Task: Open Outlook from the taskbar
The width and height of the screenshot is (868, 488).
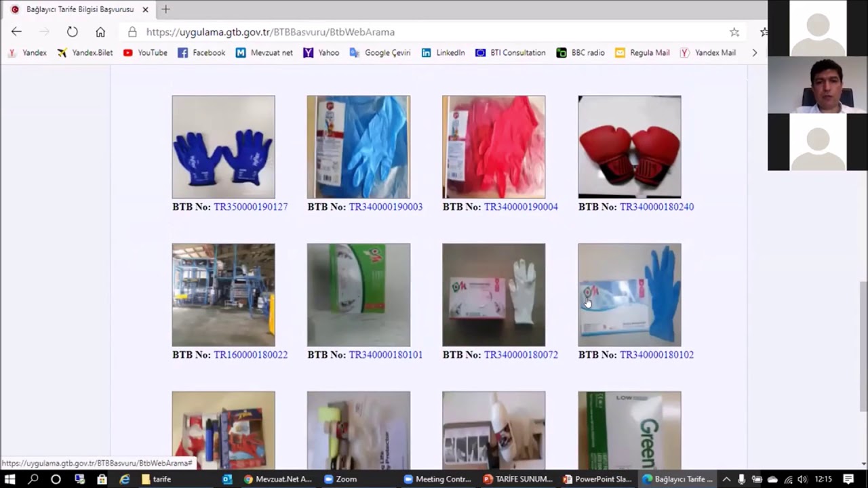Action: [227, 479]
